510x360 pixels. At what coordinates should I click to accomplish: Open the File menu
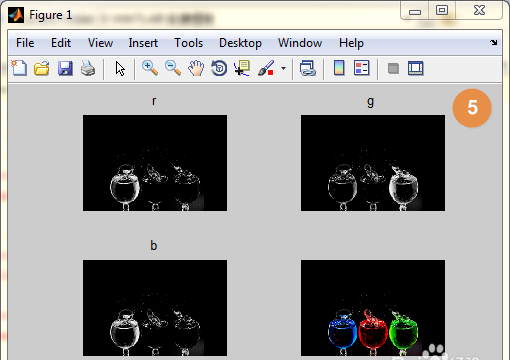tap(25, 43)
